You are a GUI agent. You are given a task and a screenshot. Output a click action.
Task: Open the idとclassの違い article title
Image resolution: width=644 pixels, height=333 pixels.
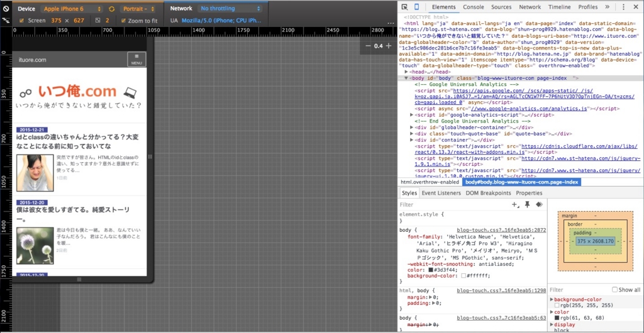(x=77, y=141)
